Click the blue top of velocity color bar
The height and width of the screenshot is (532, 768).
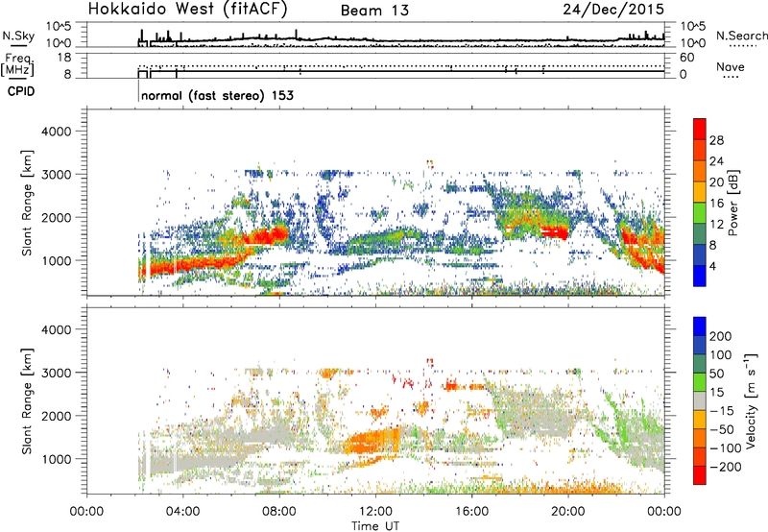pos(700,326)
